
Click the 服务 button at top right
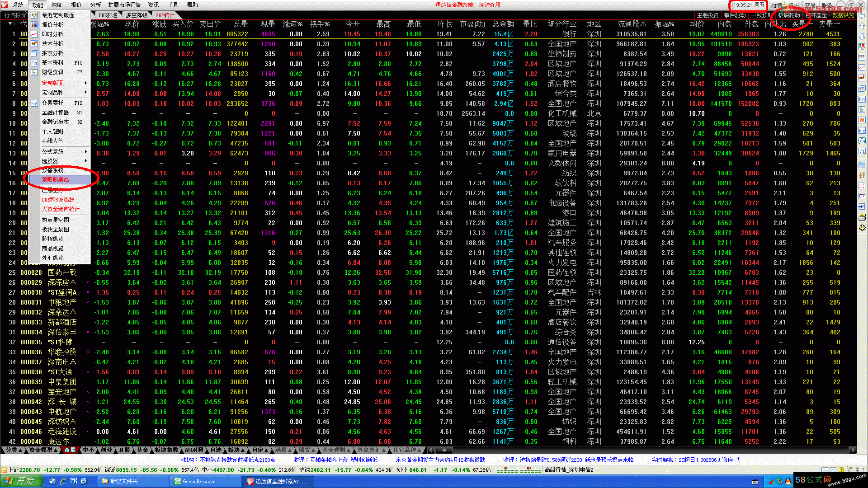(x=827, y=5)
